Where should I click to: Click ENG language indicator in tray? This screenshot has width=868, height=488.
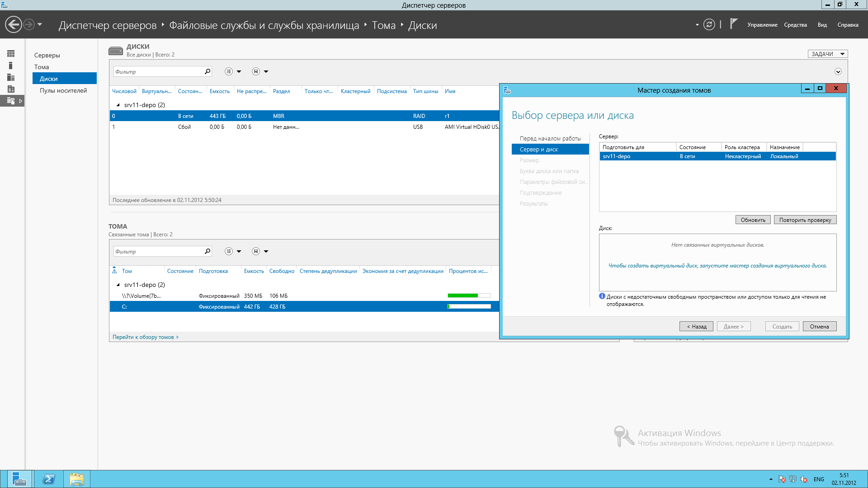click(819, 479)
